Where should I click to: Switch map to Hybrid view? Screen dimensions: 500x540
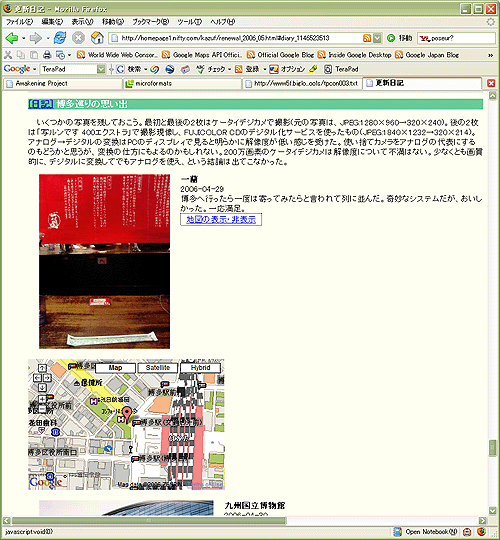pyautogui.click(x=200, y=368)
